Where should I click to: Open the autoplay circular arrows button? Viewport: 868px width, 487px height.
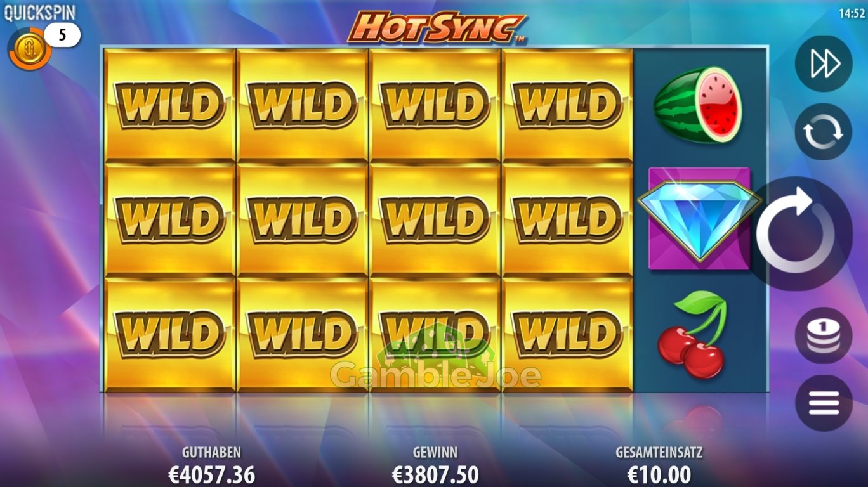coord(824,132)
